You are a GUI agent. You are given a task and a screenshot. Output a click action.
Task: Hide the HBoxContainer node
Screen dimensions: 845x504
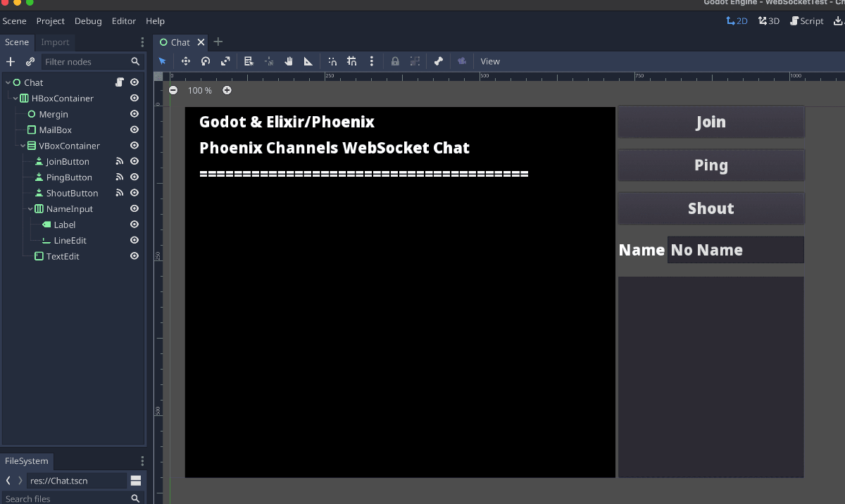134,99
